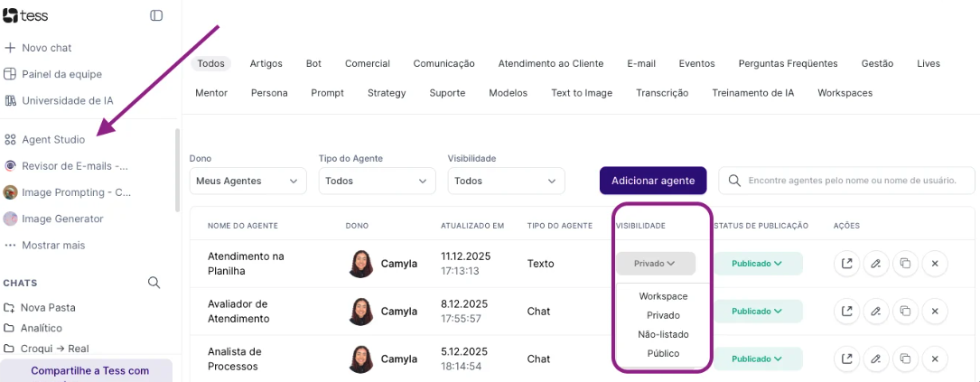Delete Analista de Processos with X icon

pos(935,359)
